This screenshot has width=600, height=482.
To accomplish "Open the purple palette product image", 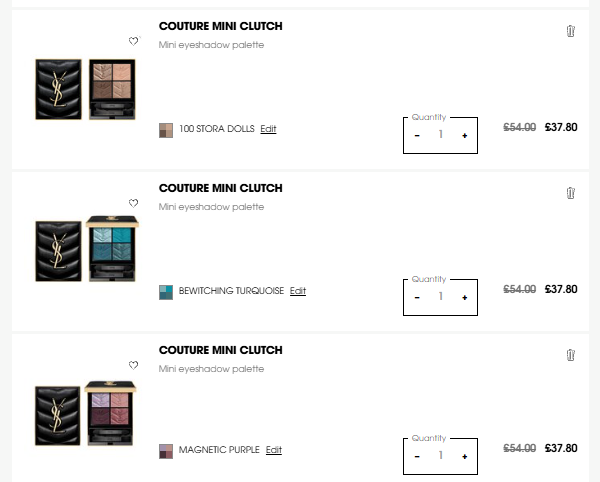I will click(86, 413).
